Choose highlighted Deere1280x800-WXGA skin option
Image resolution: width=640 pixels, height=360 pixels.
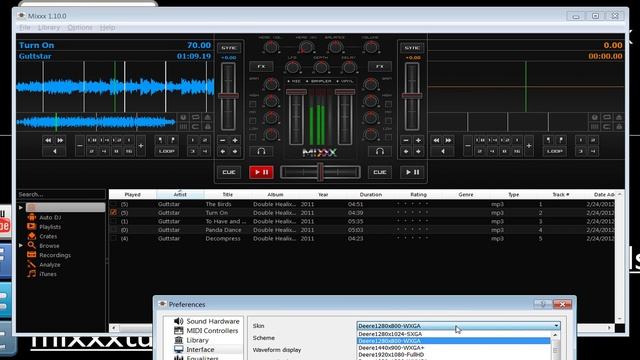pyautogui.click(x=454, y=341)
